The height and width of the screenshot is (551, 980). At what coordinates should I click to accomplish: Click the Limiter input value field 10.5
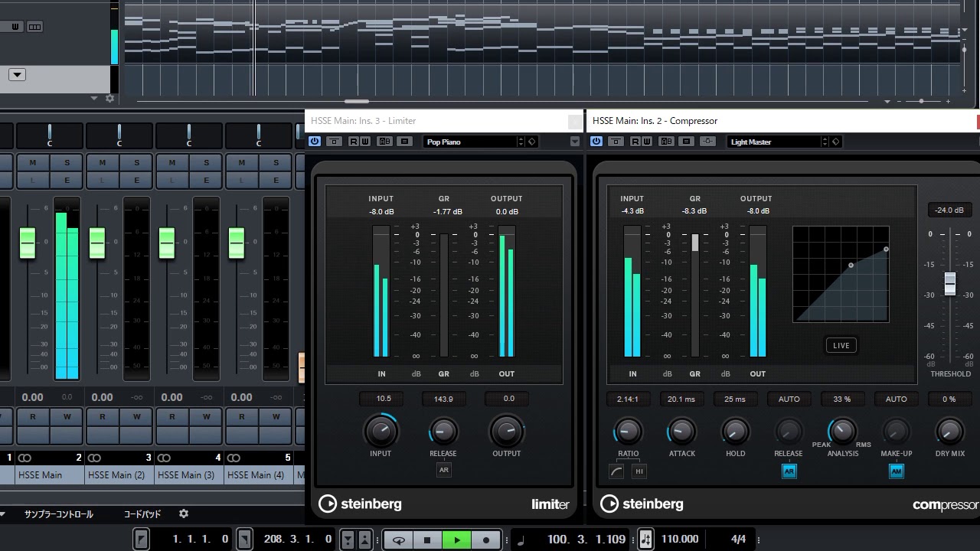[383, 399]
